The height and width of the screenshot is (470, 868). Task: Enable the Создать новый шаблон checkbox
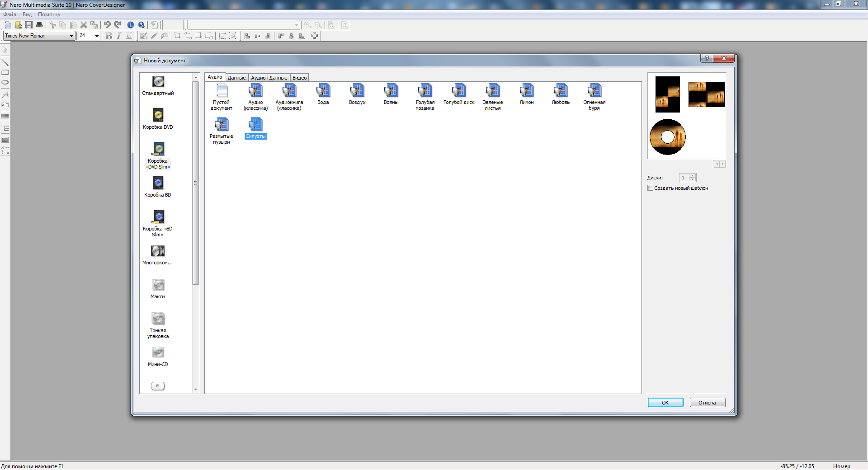(650, 188)
